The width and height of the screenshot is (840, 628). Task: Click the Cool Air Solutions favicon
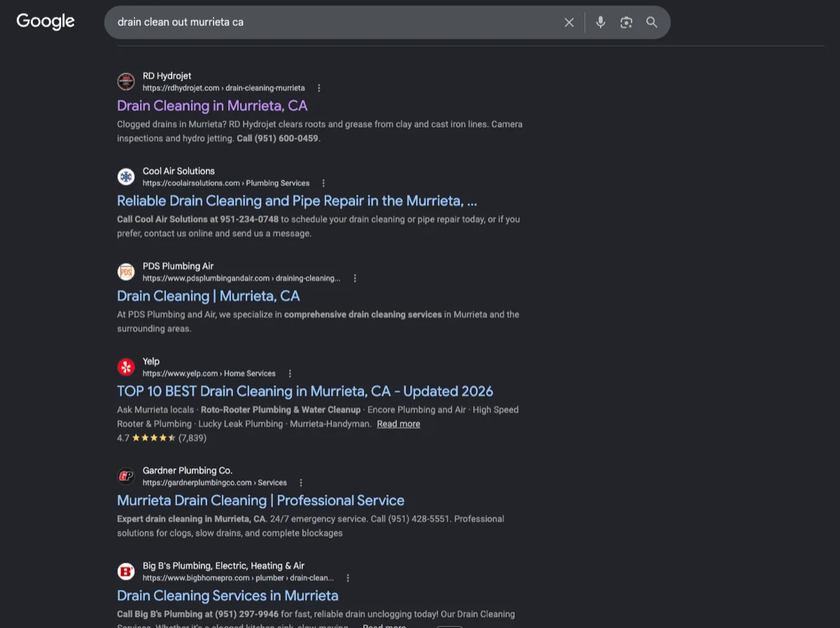click(126, 176)
